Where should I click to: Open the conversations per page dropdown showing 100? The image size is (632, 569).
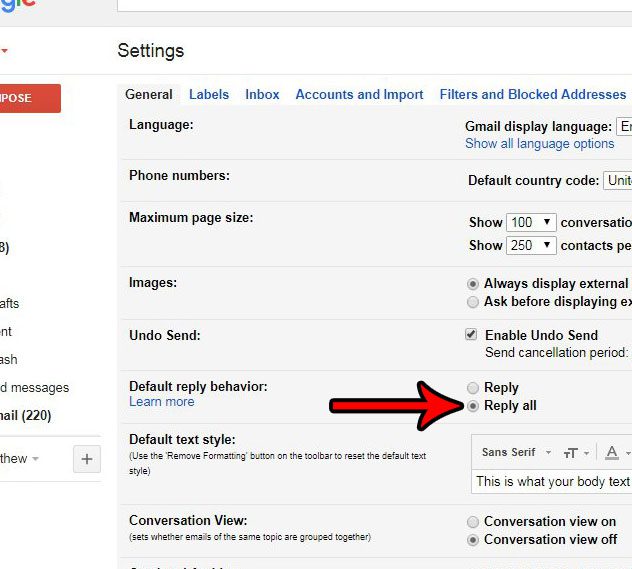[531, 223]
